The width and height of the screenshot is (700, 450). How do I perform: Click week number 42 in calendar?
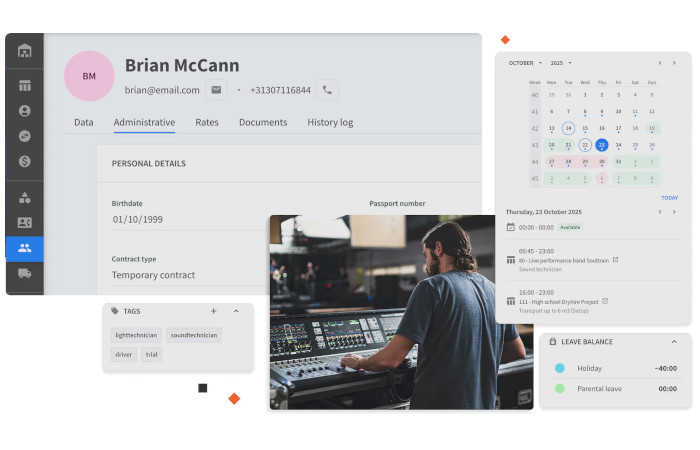(535, 128)
